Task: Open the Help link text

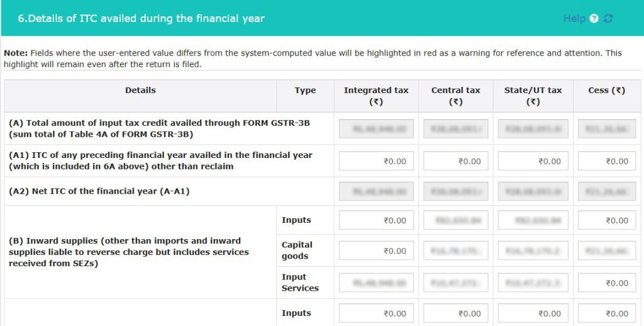Action: tap(574, 19)
